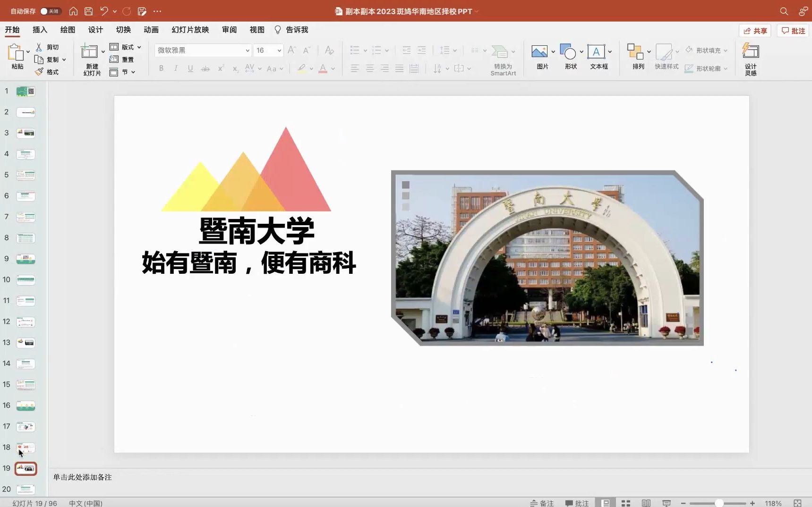Click the Redo icon
The image size is (812, 507).
click(x=127, y=11)
